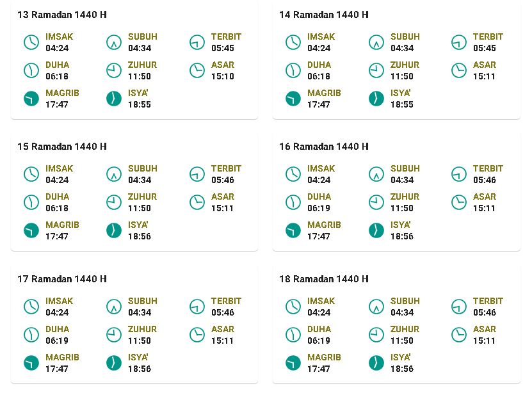Click the Isya' icon on 18 Ramadan card
532x393 pixels.
[376, 363]
